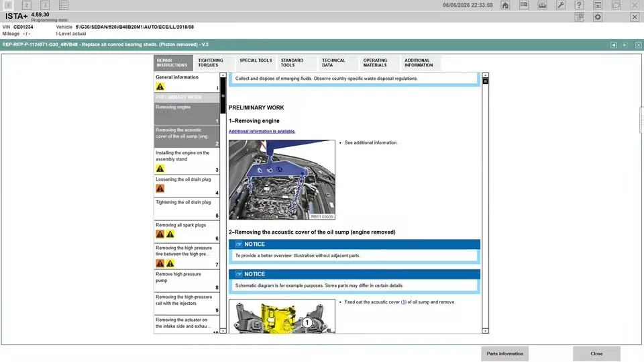
Task: Open the Additional Information tab
Action: click(x=421, y=63)
